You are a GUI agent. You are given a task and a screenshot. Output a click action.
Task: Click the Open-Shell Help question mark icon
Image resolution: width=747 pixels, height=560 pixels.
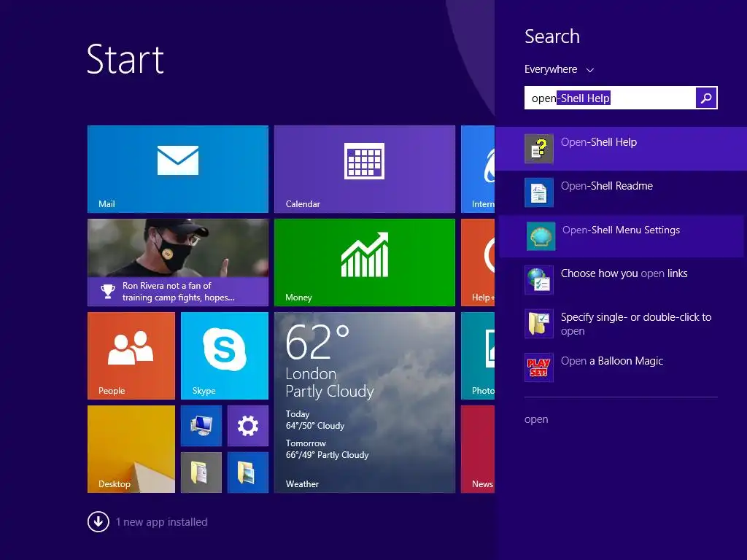539,149
